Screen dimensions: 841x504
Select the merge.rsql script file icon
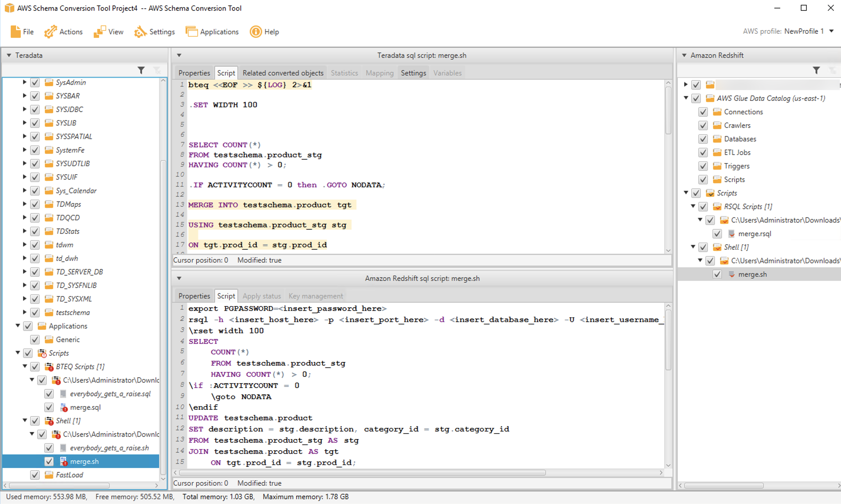(731, 234)
